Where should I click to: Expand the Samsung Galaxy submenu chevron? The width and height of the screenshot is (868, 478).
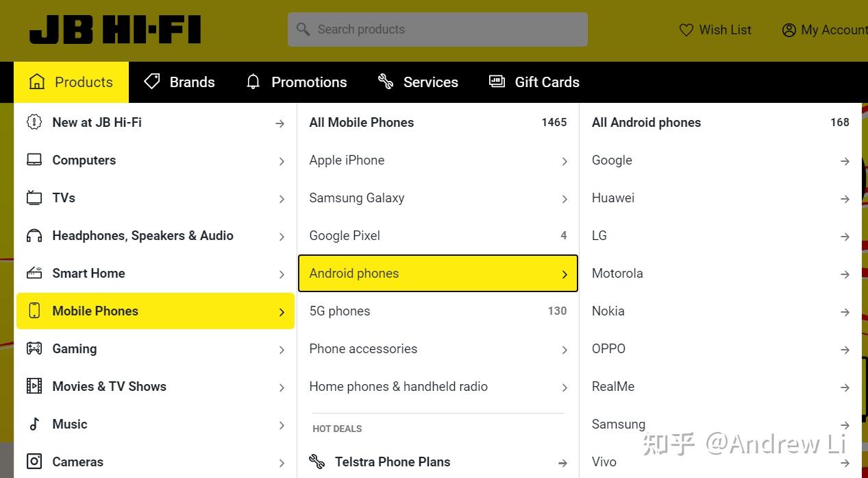pyautogui.click(x=565, y=199)
